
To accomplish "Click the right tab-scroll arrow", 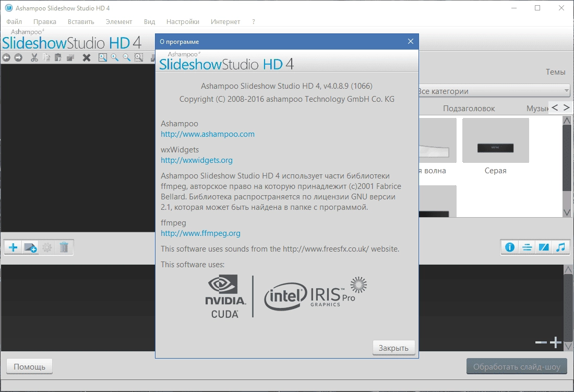I will click(x=566, y=108).
